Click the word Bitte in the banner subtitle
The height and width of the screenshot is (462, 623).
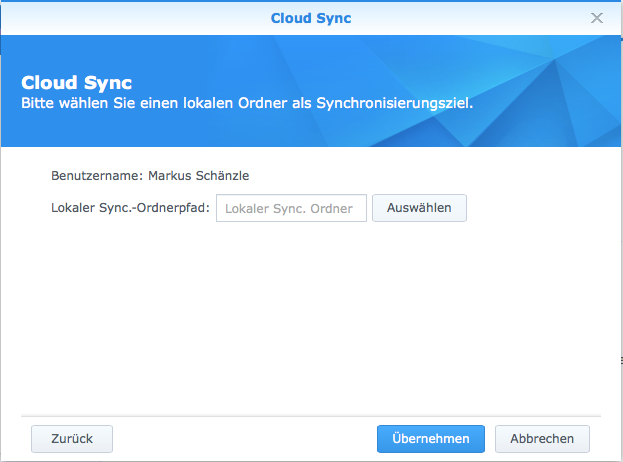(37, 103)
